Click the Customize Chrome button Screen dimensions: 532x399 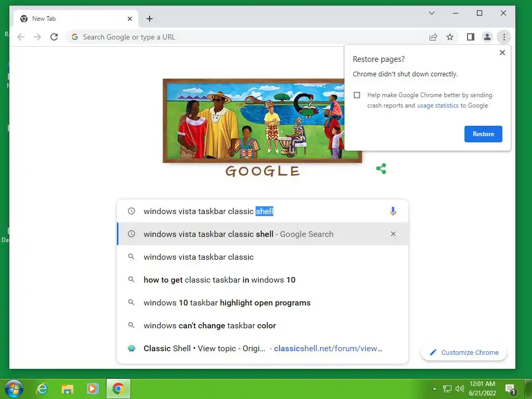pos(464,353)
